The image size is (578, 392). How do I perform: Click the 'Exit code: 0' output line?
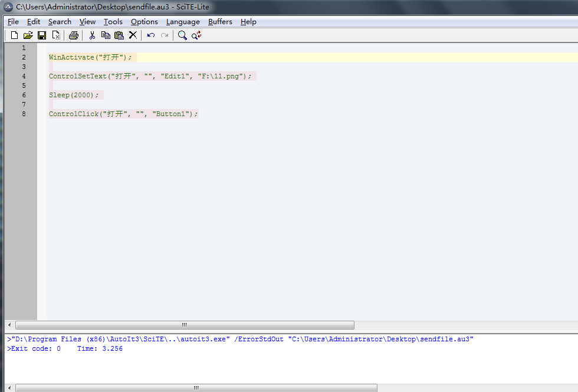pos(34,348)
